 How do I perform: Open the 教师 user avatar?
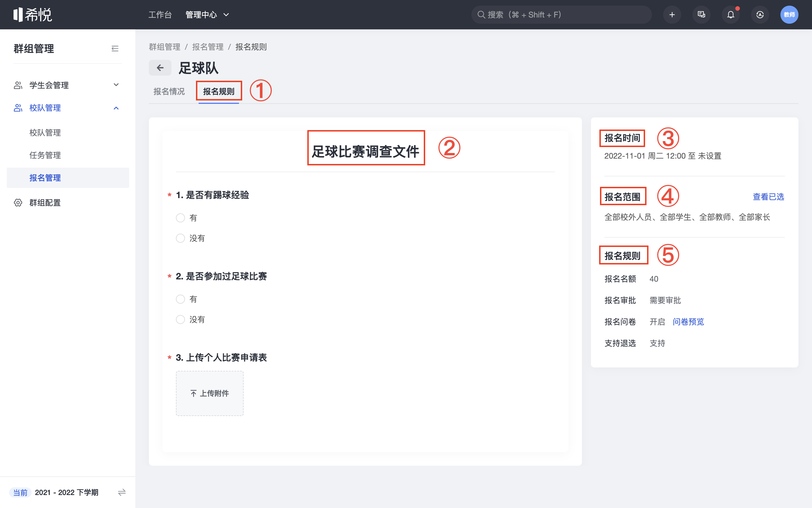(789, 14)
